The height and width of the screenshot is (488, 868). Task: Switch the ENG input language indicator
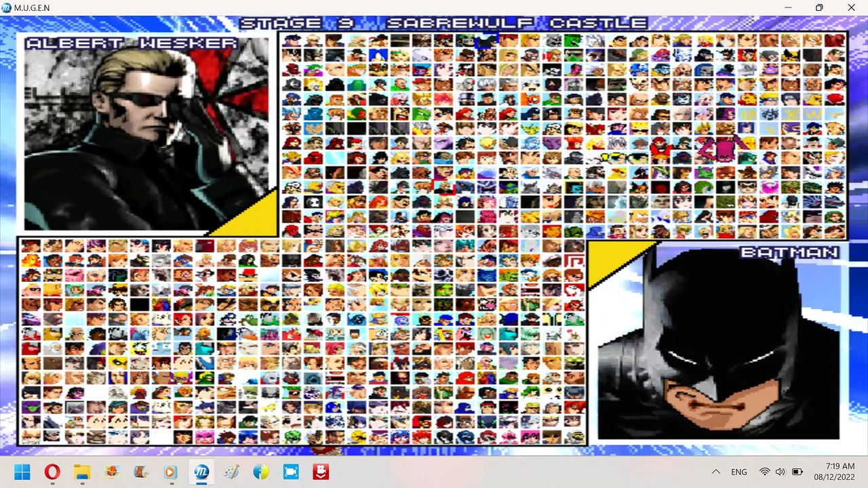739,472
